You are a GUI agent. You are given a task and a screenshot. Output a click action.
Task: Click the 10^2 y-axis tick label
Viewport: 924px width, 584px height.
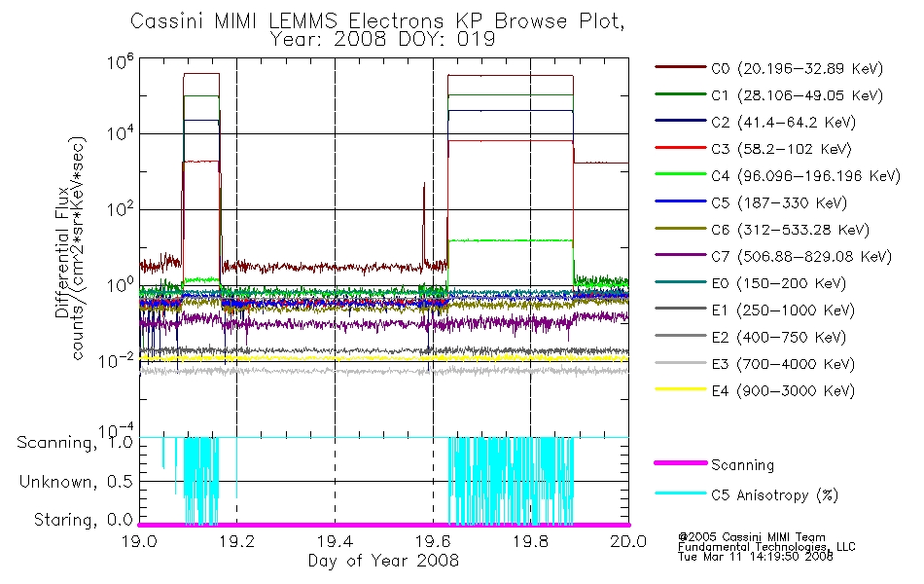click(x=121, y=208)
